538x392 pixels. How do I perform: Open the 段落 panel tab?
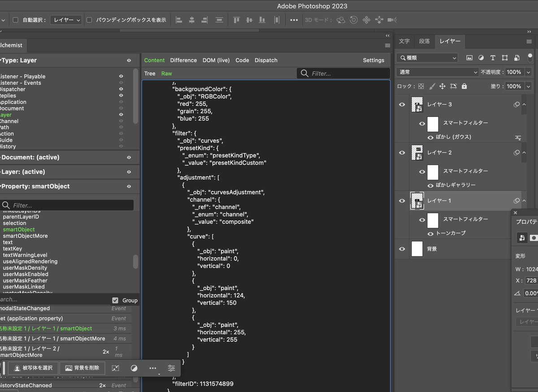pyautogui.click(x=424, y=41)
